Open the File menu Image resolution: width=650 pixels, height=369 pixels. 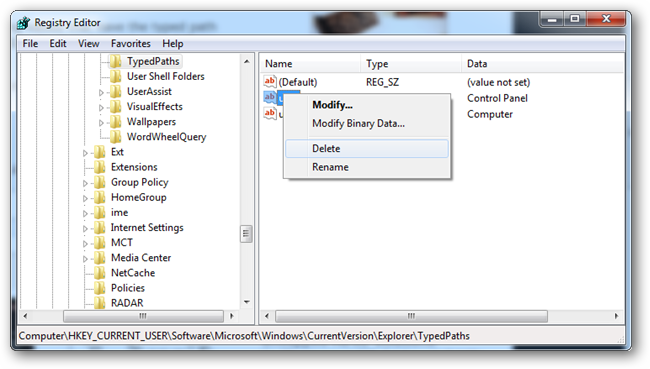click(x=30, y=44)
